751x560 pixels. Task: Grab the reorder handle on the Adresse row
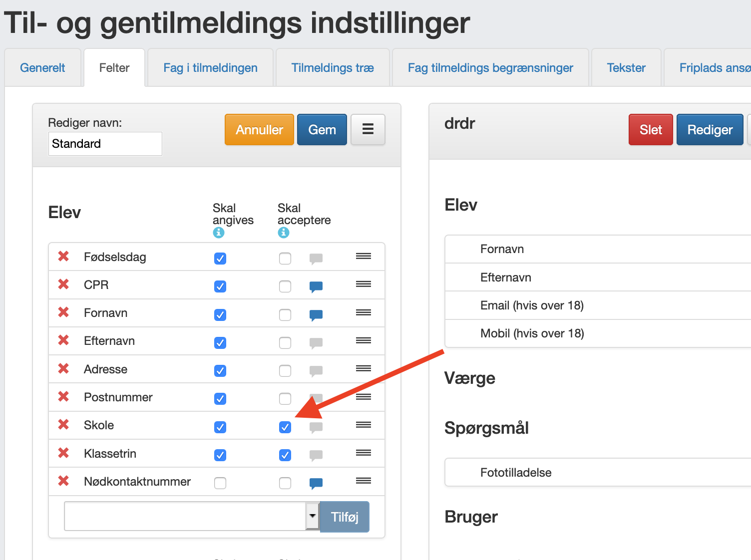[x=364, y=368]
